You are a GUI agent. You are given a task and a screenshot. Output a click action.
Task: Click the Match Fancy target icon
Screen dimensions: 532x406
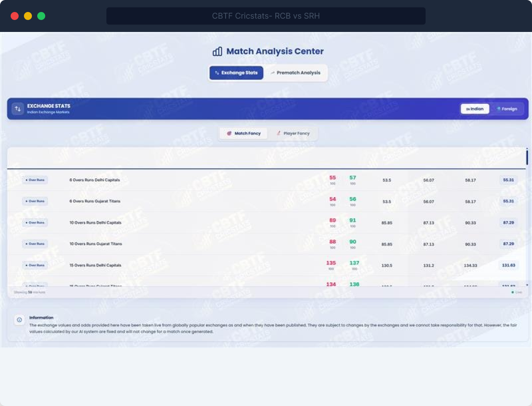[x=229, y=134]
